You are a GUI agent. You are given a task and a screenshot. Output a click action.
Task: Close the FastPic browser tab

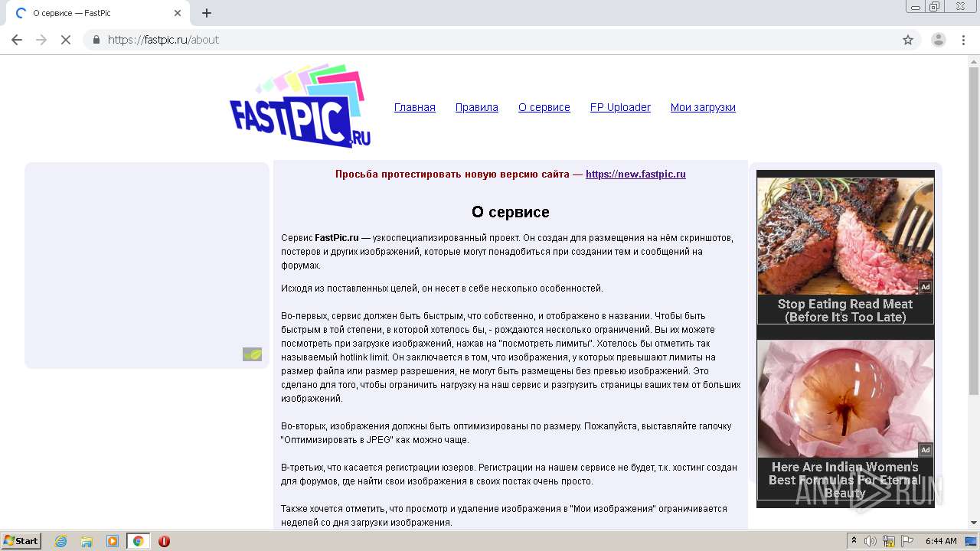[178, 13]
